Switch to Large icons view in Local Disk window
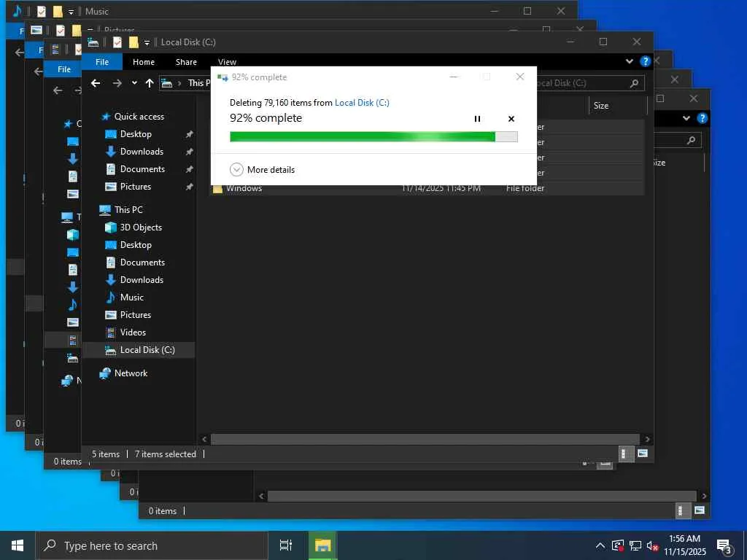This screenshot has width=747, height=560. click(x=643, y=454)
